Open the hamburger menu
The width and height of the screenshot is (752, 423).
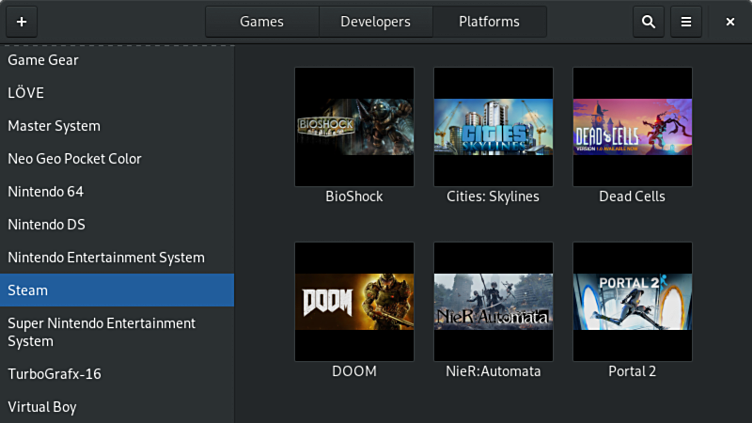(686, 21)
